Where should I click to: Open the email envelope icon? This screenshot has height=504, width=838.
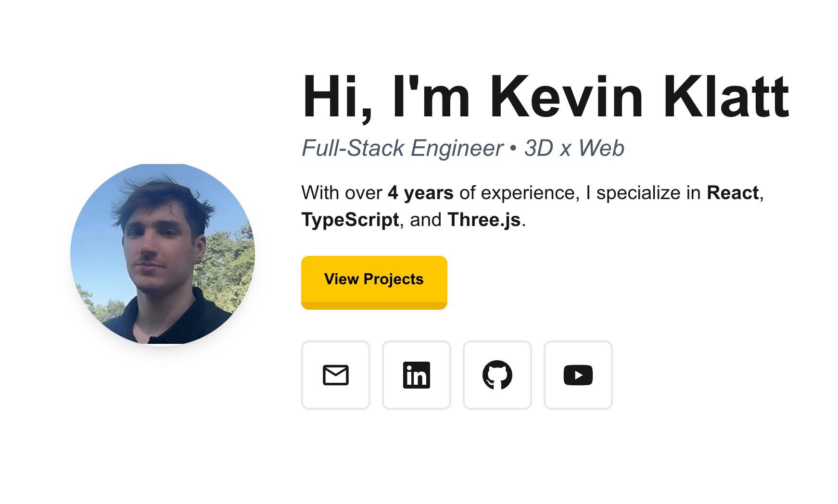(x=335, y=375)
